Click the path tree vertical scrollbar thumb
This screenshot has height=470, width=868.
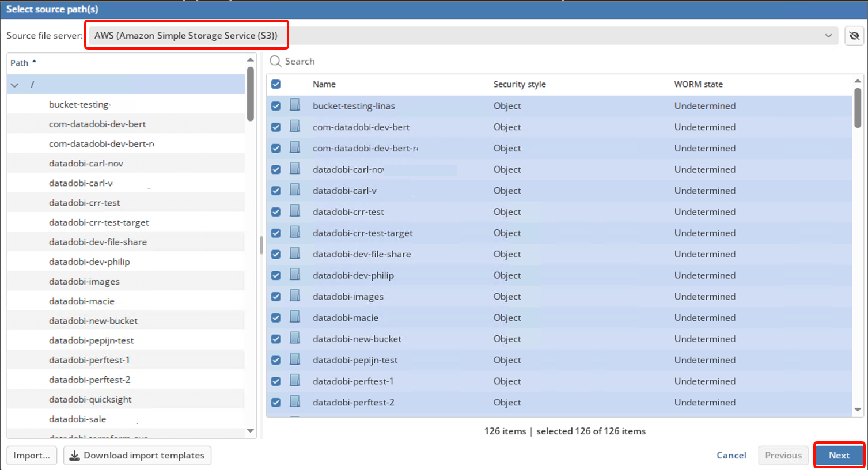[x=251, y=94]
